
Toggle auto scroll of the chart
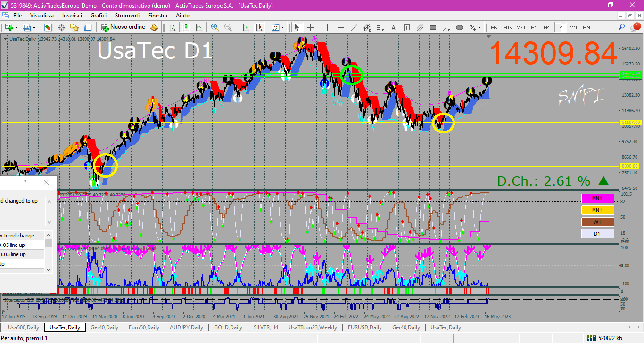pyautogui.click(x=246, y=27)
